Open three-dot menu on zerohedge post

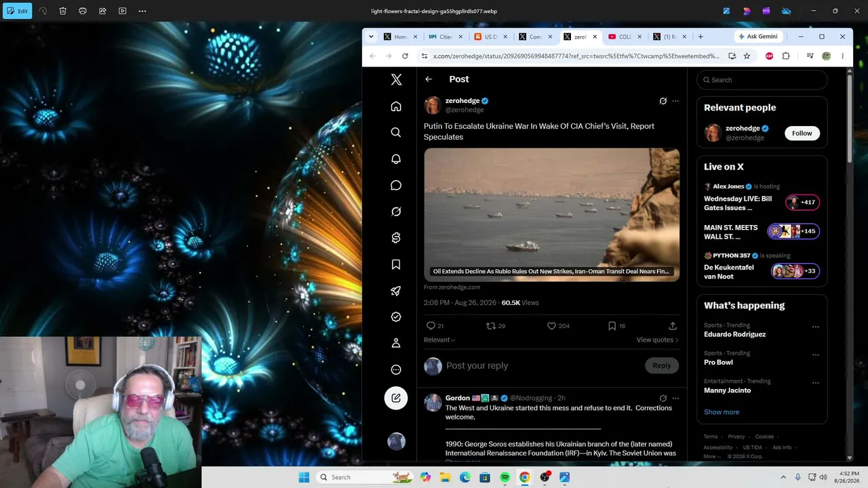coord(675,101)
